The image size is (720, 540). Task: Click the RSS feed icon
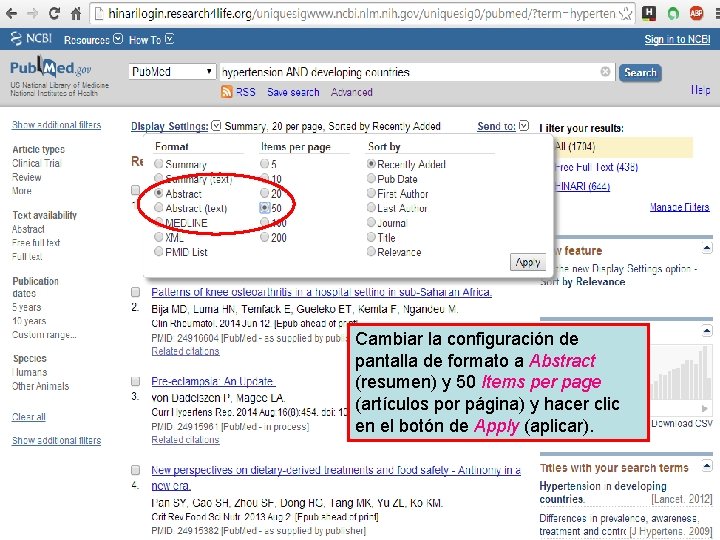[x=226, y=92]
